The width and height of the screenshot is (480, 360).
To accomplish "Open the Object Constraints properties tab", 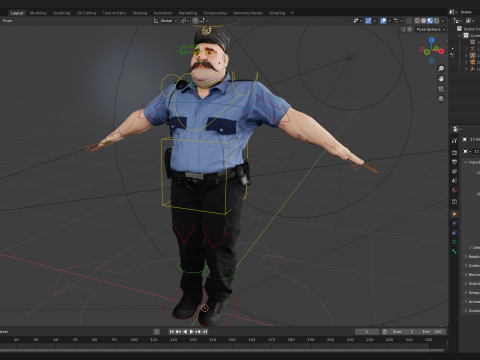I will pos(454,233).
